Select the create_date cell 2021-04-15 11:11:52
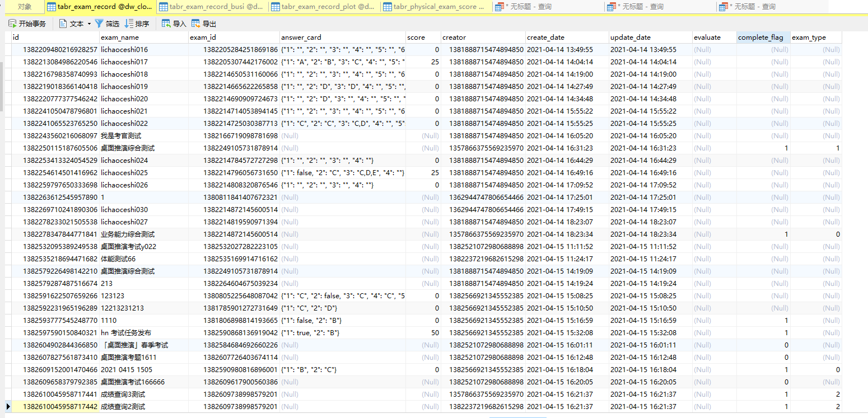 (567, 246)
